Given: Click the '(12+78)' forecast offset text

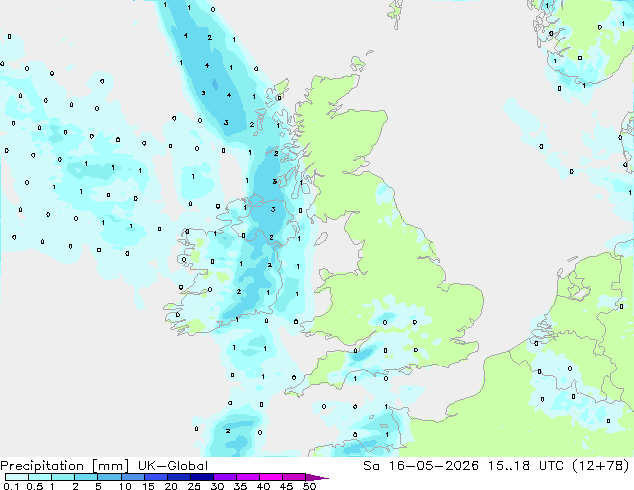Looking at the screenshot, I should pos(601,466).
